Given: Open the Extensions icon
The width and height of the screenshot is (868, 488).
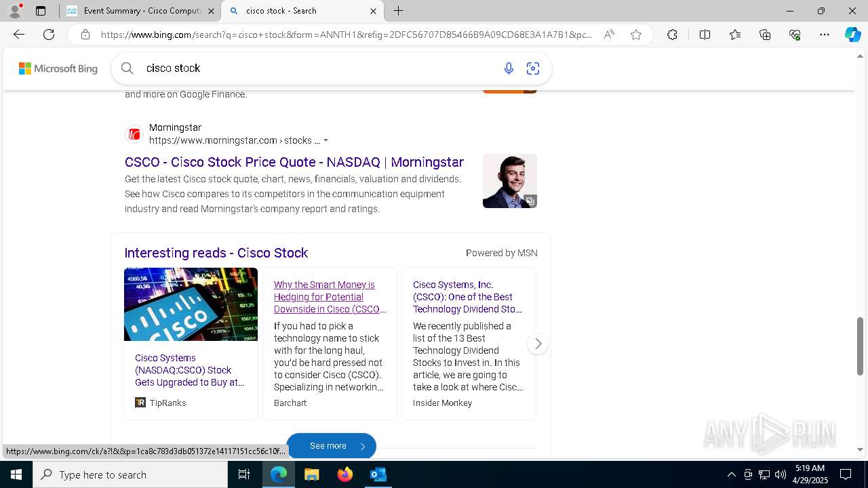Looking at the screenshot, I should [x=672, y=35].
